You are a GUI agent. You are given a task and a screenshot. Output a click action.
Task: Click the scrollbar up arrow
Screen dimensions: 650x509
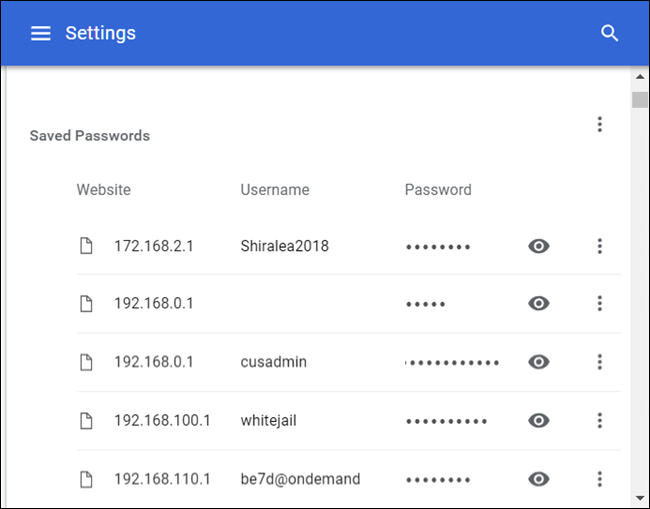pos(640,77)
